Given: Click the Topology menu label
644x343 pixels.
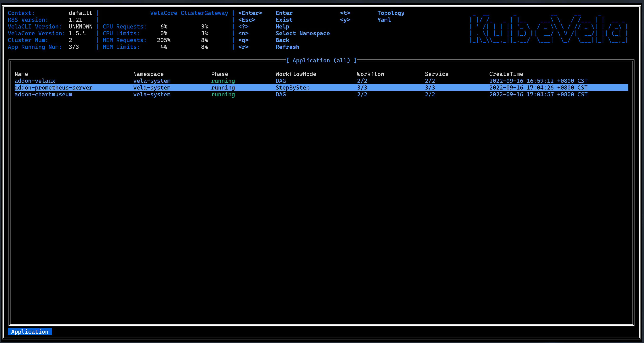Looking at the screenshot, I should [391, 13].
